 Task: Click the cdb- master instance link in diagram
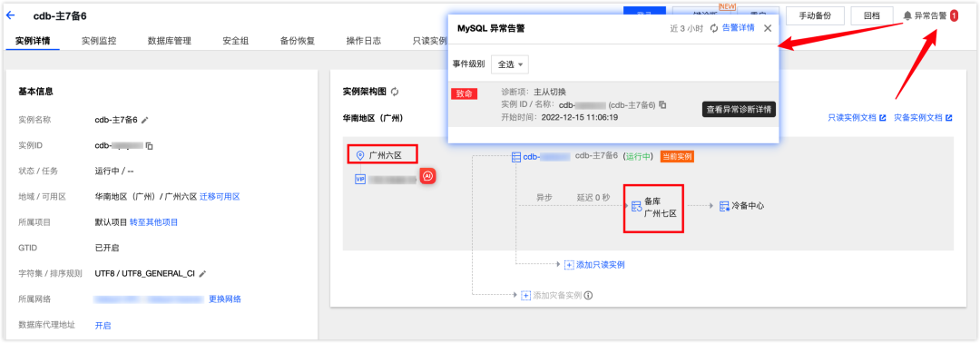(547, 156)
